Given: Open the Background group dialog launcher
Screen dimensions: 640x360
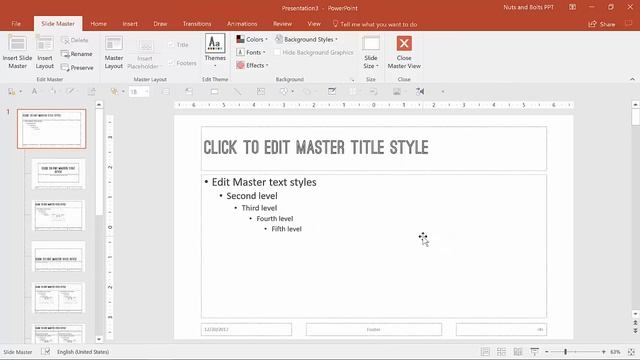Looking at the screenshot, I should [353, 80].
